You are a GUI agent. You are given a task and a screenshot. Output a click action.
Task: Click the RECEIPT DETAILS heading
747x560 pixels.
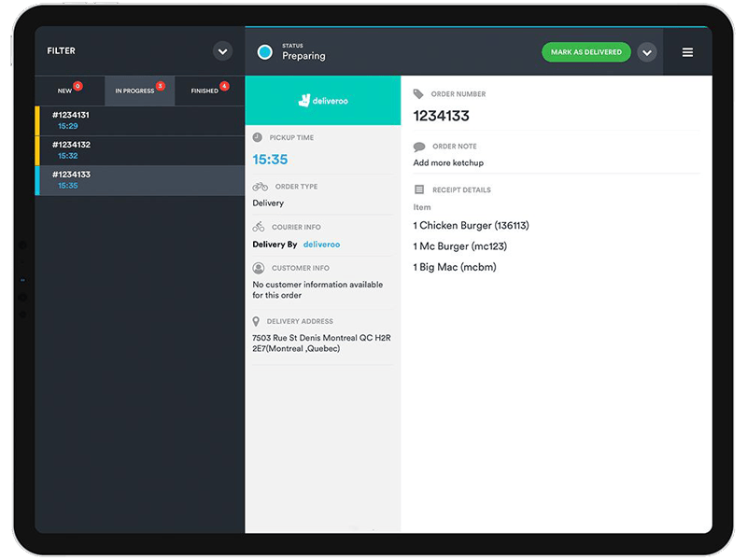click(x=461, y=189)
